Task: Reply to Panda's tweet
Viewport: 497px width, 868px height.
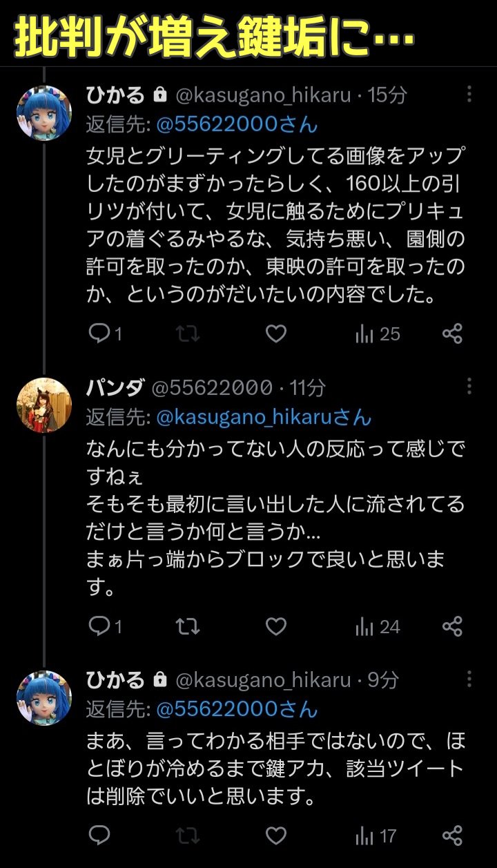Action: [x=101, y=627]
